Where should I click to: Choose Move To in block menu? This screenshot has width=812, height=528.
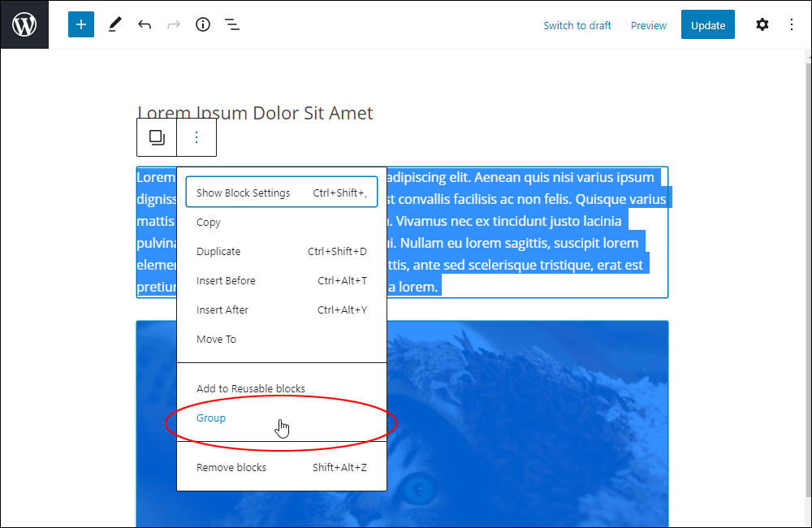click(282, 340)
